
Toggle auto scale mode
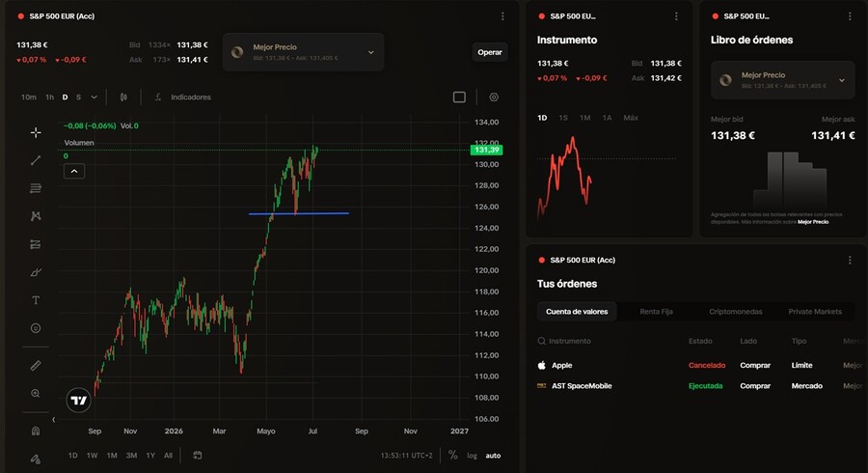[493, 456]
